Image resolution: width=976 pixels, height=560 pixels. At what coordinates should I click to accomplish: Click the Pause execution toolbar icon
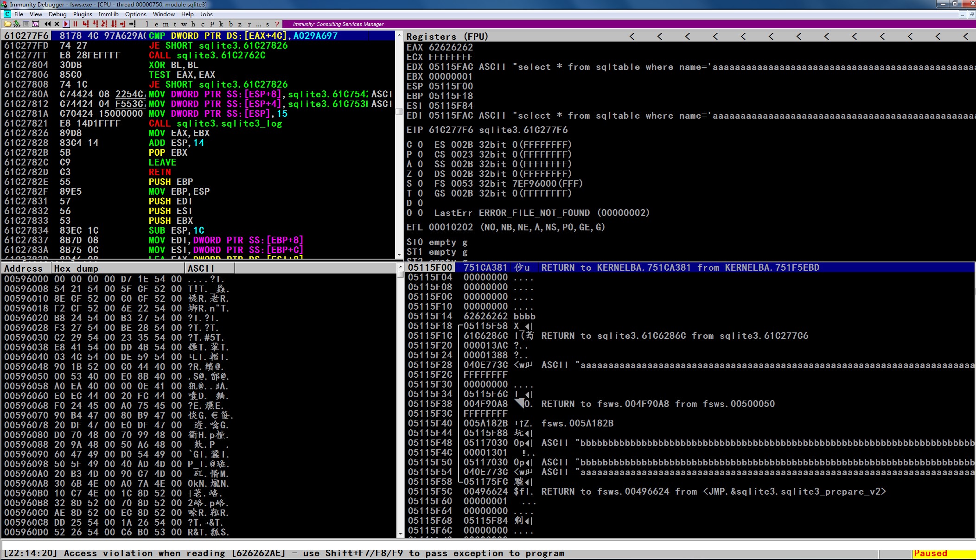click(x=75, y=24)
